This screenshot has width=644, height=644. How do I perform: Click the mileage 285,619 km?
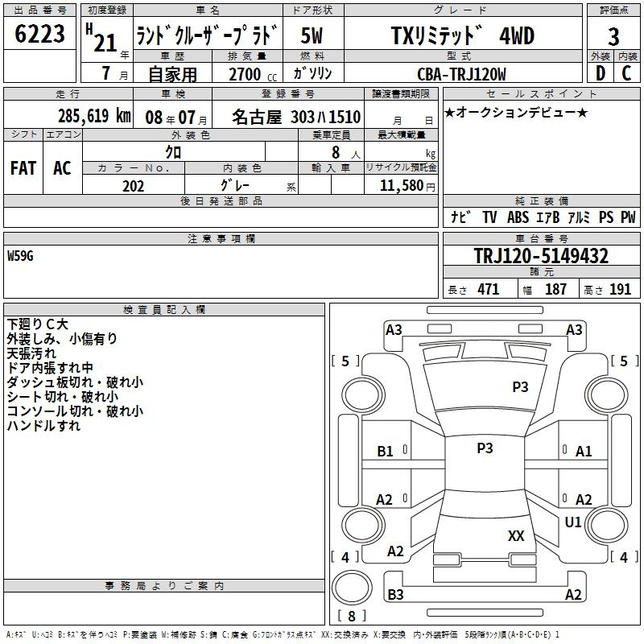(x=94, y=116)
